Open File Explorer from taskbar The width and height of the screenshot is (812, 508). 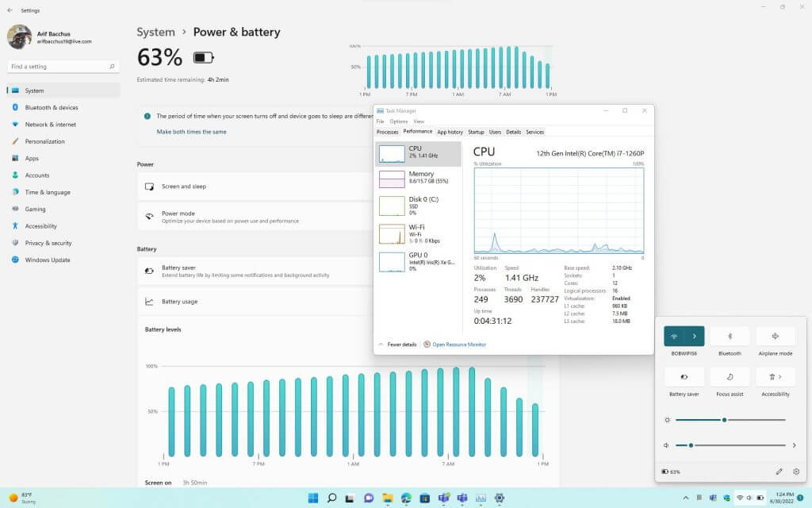coord(387,498)
